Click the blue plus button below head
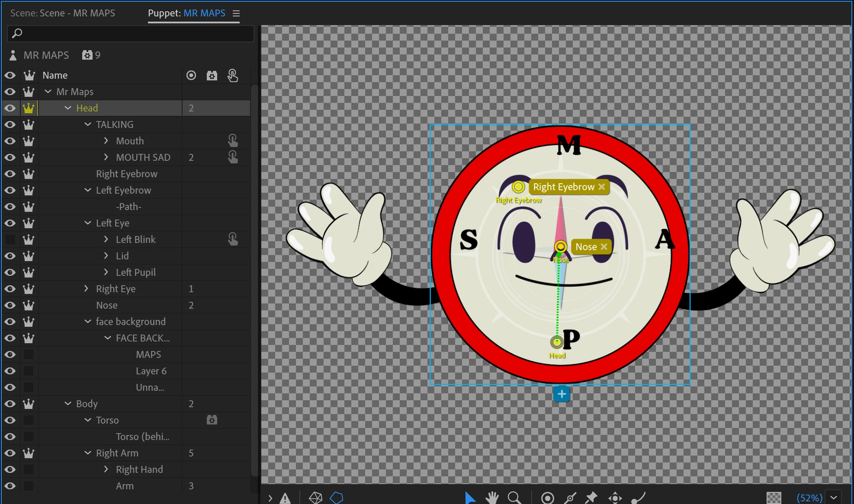 pos(561,394)
